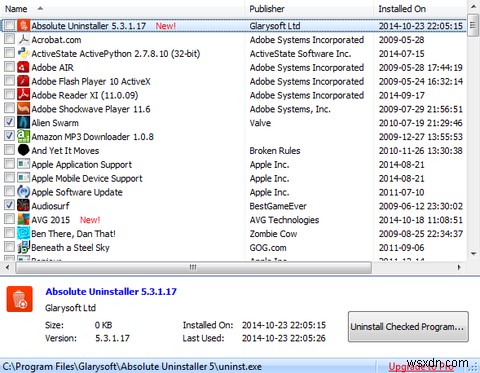Click the And Yet It Moves icon
The height and width of the screenshot is (373, 480).
[x=23, y=150]
